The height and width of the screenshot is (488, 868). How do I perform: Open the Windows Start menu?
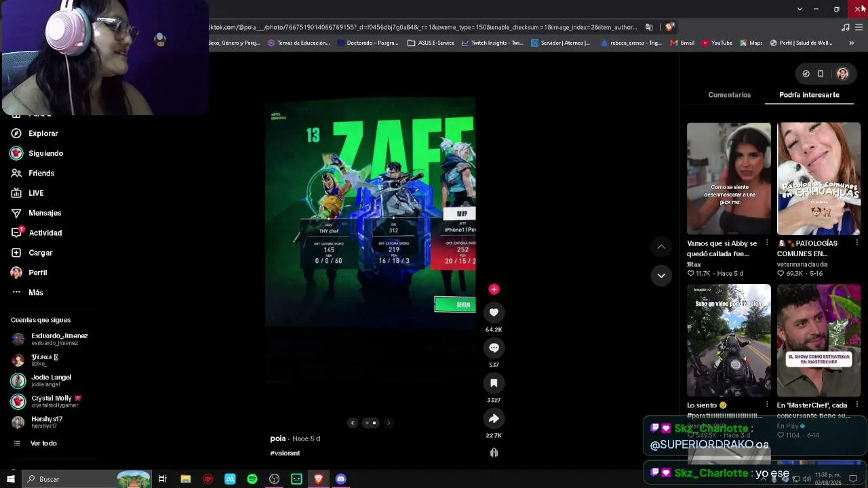pos(10,479)
